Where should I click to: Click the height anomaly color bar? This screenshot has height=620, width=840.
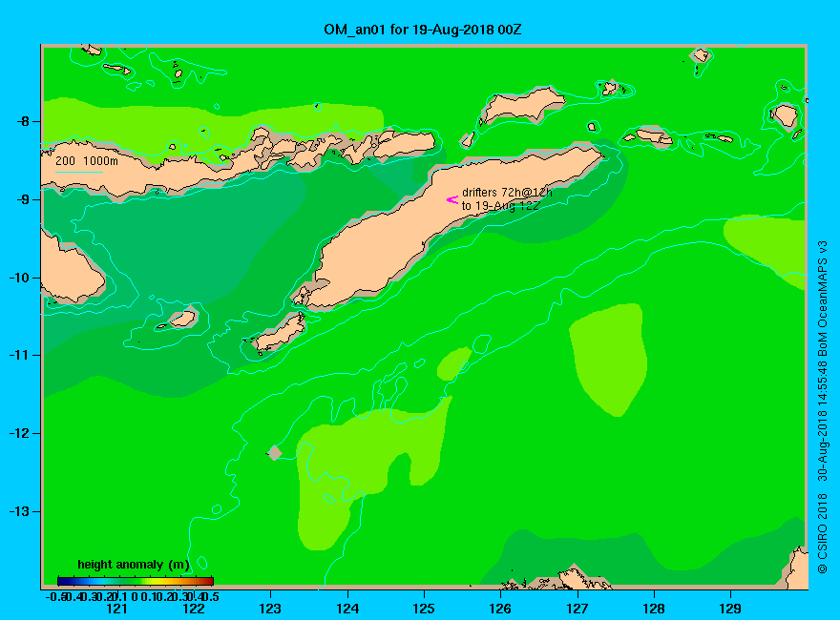click(x=136, y=581)
